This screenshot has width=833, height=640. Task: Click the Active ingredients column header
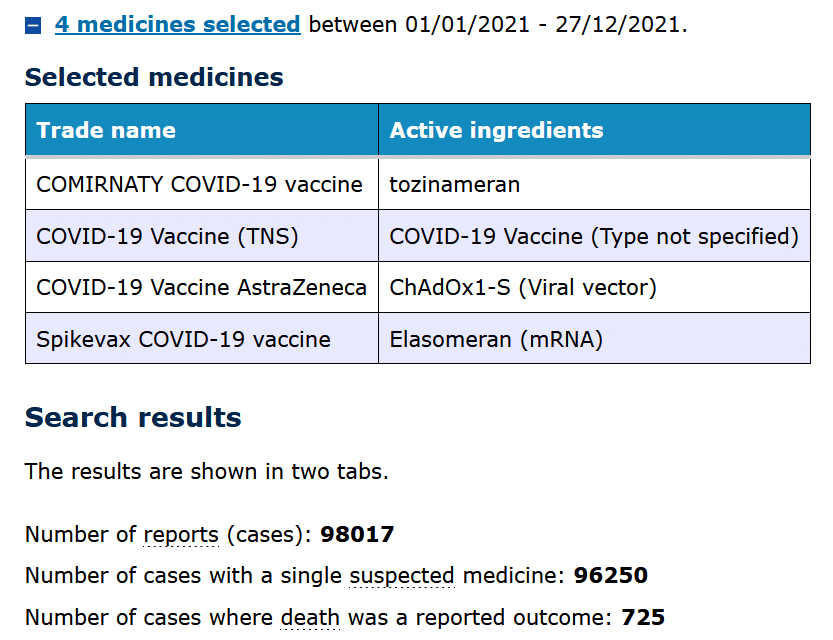pyautogui.click(x=594, y=130)
